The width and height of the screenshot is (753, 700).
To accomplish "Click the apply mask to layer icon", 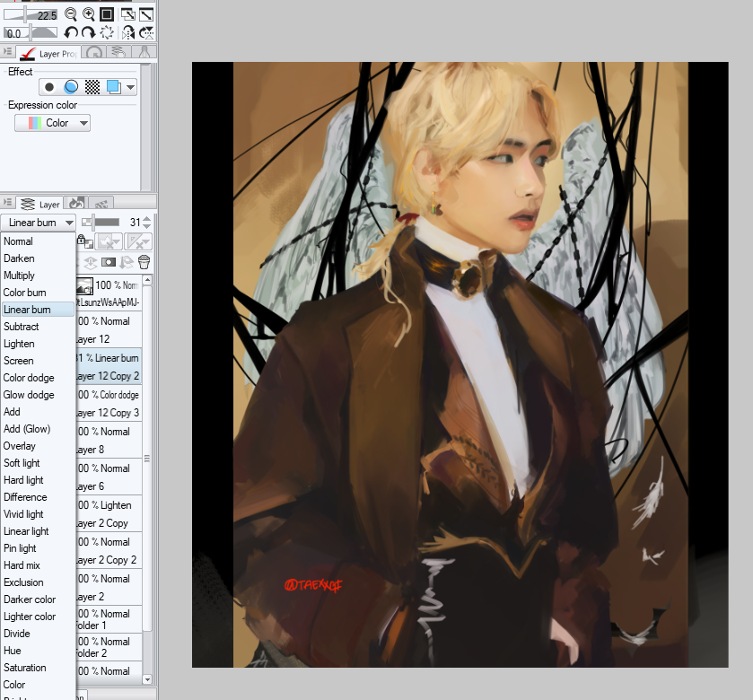I will 127,262.
